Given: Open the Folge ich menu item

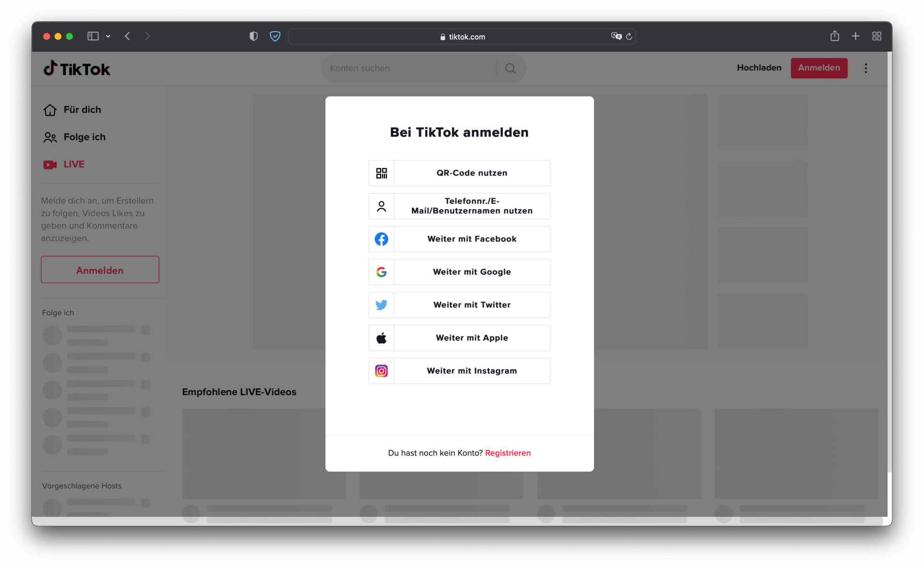Looking at the screenshot, I should pos(75,137).
